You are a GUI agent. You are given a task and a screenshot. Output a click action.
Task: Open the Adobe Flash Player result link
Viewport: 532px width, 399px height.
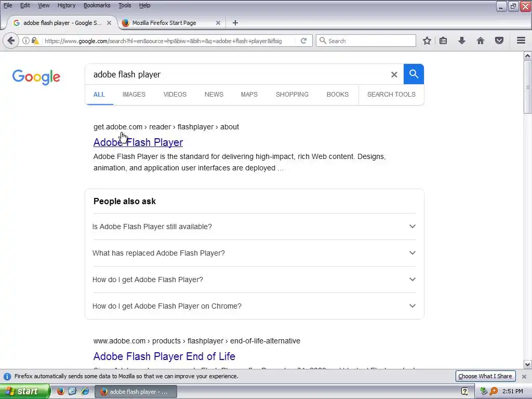pyautogui.click(x=138, y=142)
